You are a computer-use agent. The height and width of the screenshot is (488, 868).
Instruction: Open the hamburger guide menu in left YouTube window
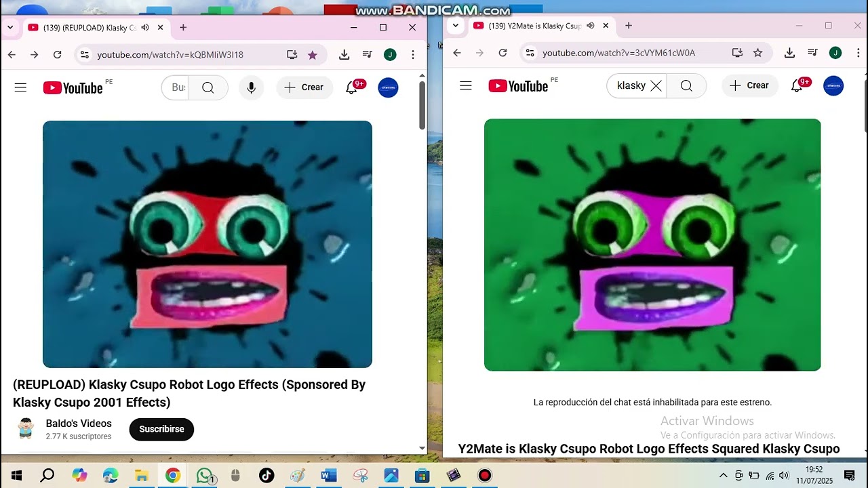tap(20, 87)
